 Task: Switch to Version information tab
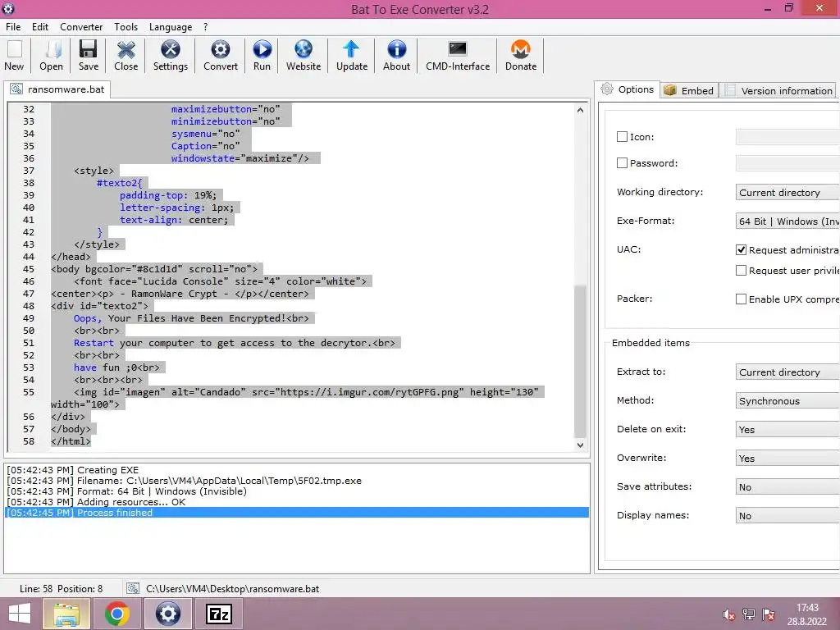tap(778, 90)
